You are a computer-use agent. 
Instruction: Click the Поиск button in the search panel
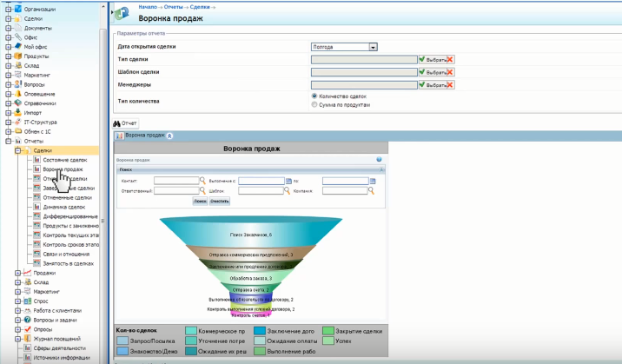200,201
